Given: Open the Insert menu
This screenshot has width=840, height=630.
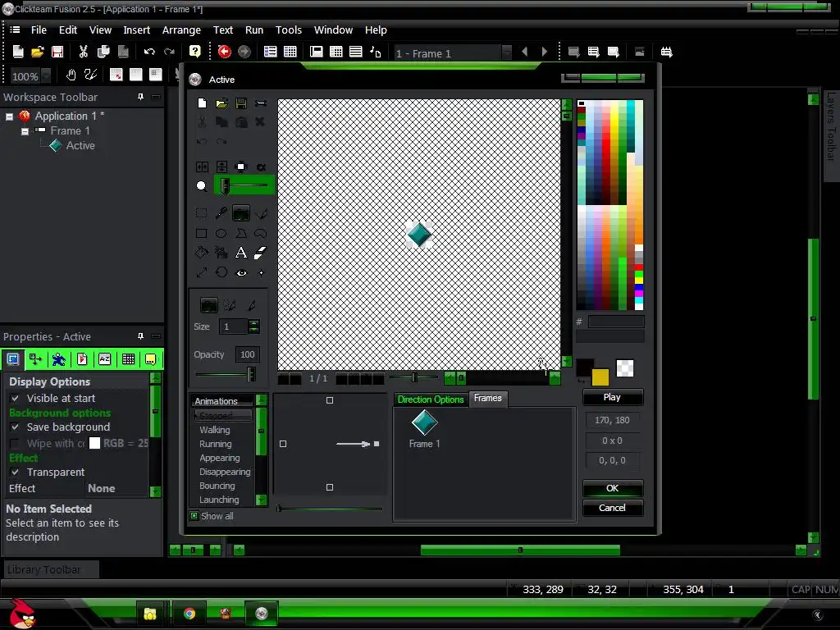Looking at the screenshot, I should [x=137, y=30].
